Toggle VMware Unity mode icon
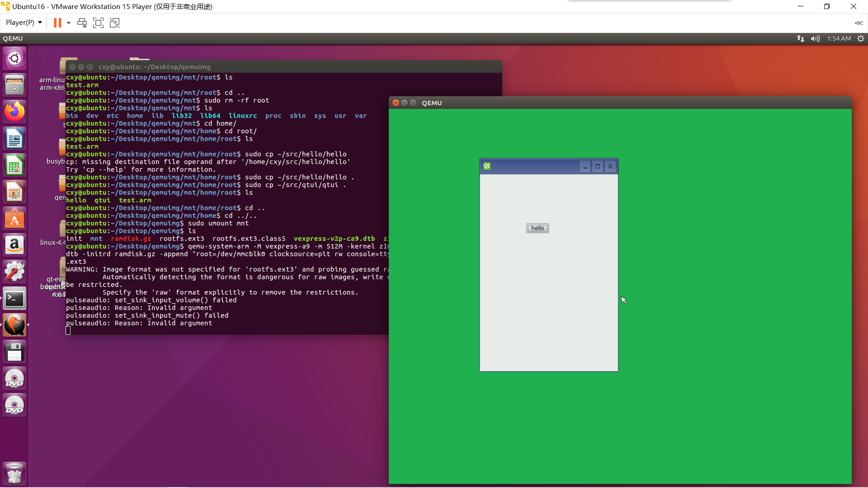 [115, 23]
